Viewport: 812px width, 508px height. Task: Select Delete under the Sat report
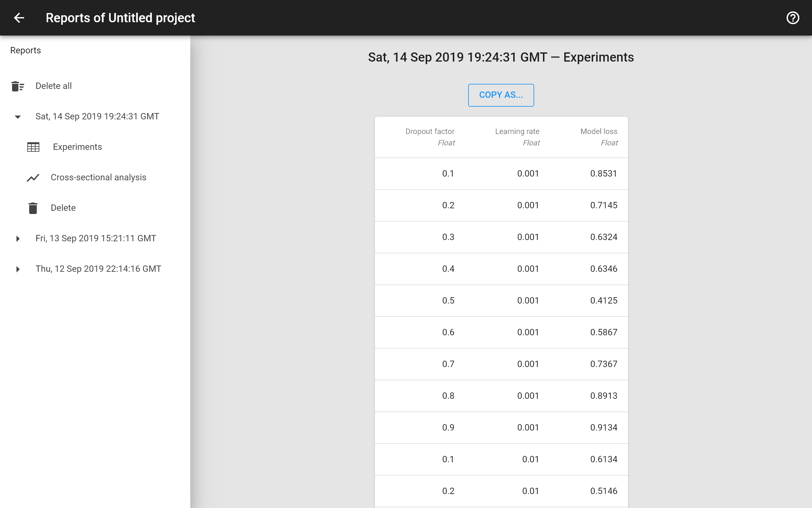tap(95, 208)
